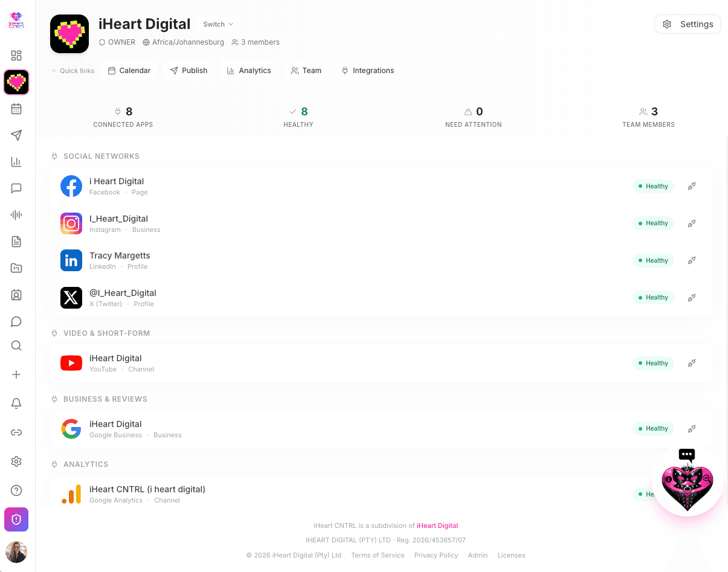This screenshot has width=728, height=572.
Task: Click the 8 Connected Apps stat
Action: click(123, 117)
